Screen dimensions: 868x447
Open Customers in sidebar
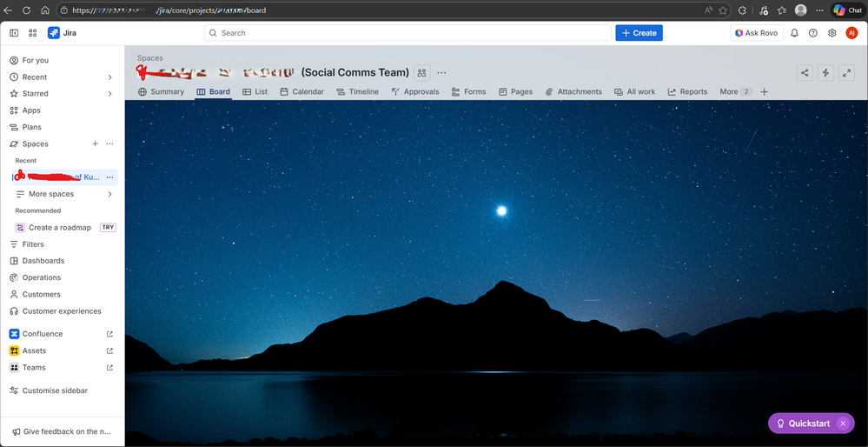[x=42, y=294]
